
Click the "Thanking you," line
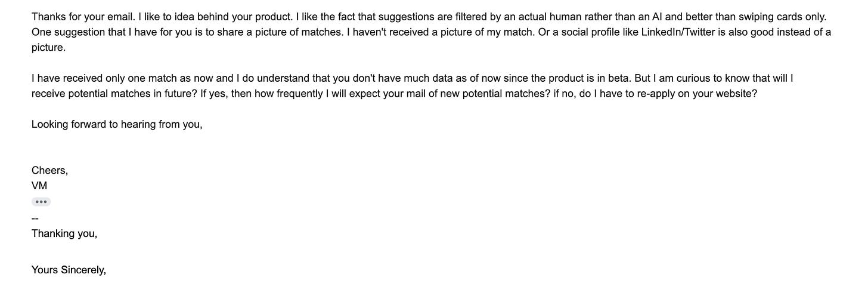pyautogui.click(x=64, y=233)
